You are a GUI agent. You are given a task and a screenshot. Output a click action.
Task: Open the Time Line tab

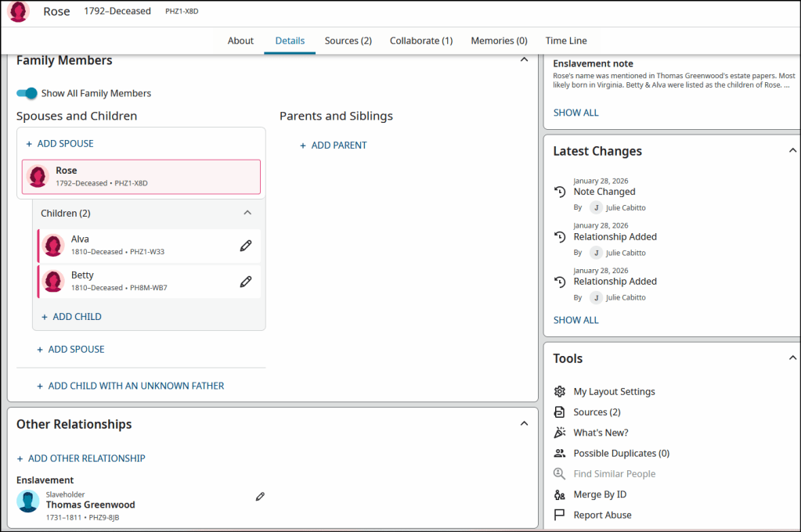566,41
